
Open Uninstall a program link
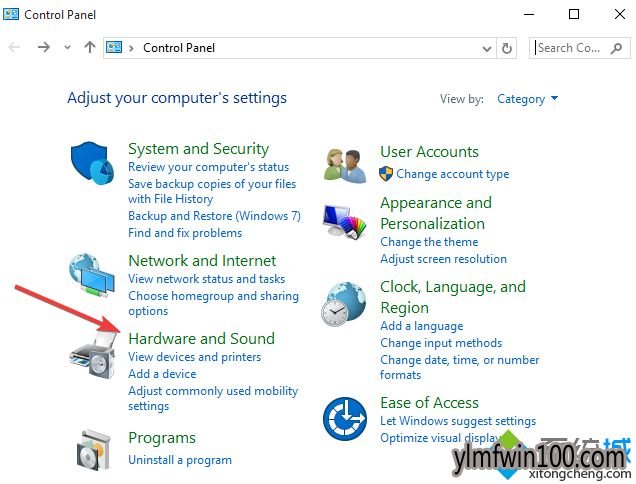(180, 460)
